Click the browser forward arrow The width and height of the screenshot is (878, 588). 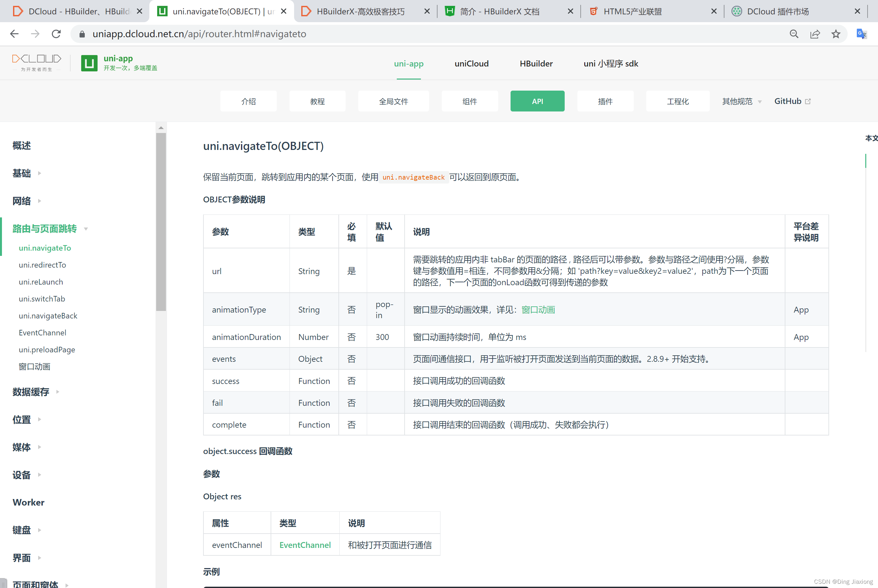[35, 34]
